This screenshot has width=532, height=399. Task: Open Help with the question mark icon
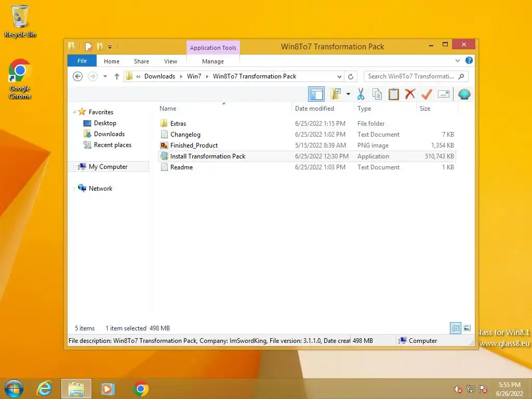point(469,60)
